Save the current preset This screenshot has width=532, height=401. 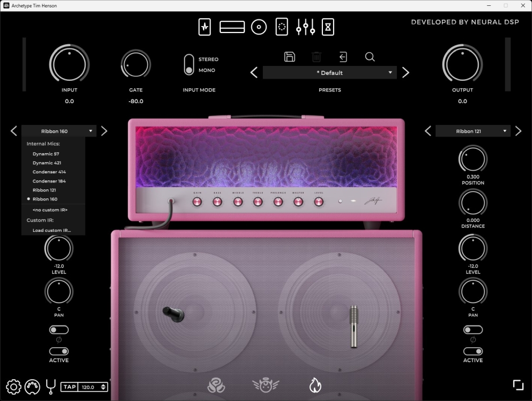(x=289, y=57)
